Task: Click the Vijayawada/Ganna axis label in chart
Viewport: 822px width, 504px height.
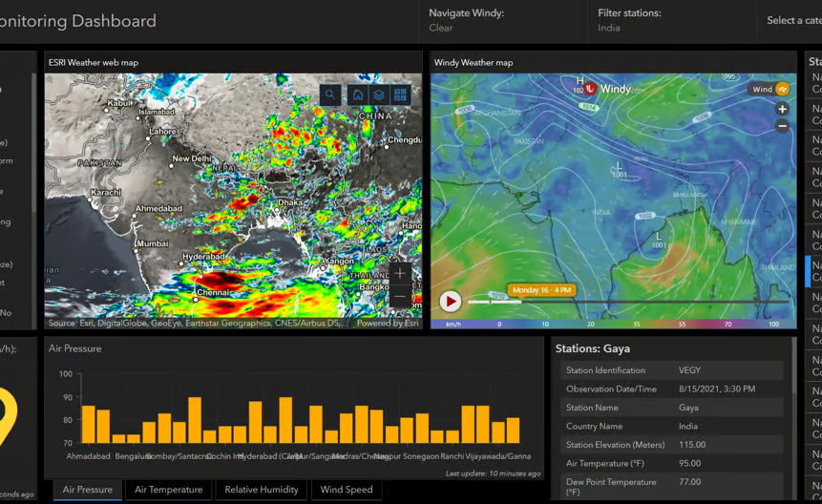Action: point(498,456)
